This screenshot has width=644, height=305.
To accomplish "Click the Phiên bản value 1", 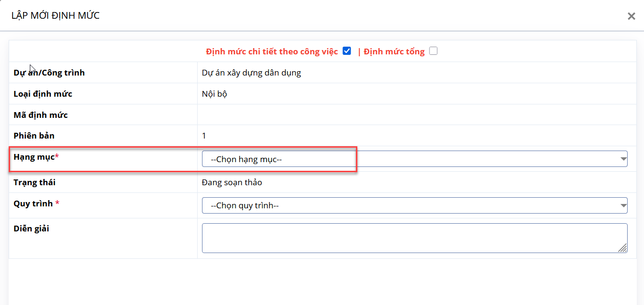I will click(x=204, y=136).
